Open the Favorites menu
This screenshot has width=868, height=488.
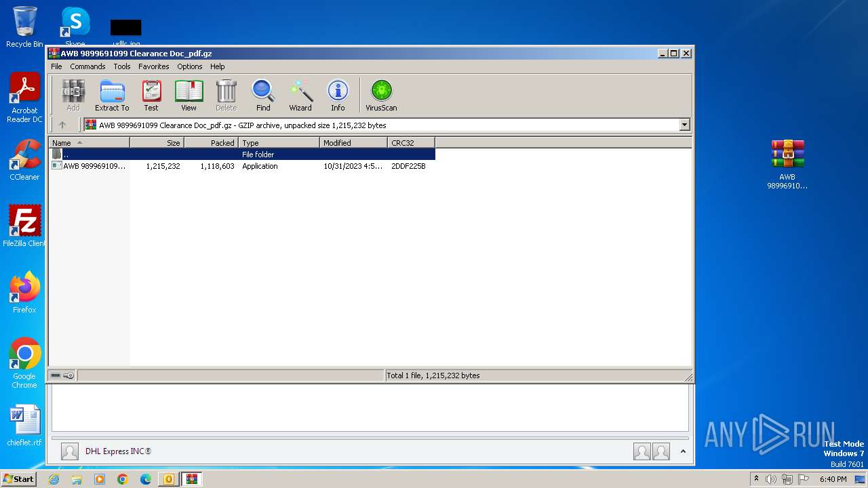tap(154, 66)
